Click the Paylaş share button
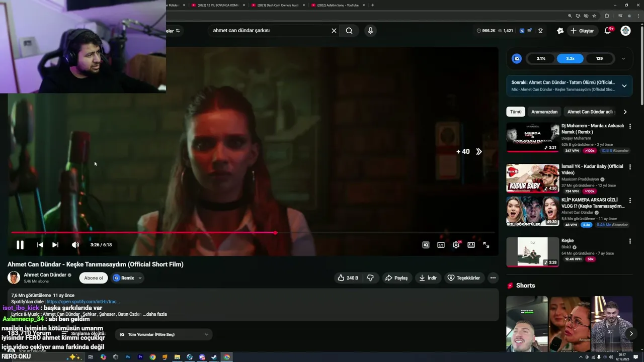Viewport: 644px width, 362px height. click(x=396, y=278)
